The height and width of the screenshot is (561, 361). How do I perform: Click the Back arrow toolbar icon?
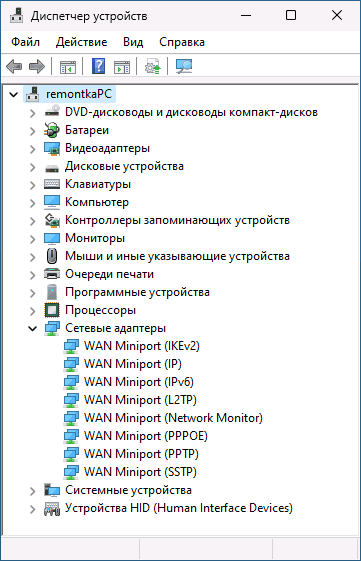click(x=14, y=67)
